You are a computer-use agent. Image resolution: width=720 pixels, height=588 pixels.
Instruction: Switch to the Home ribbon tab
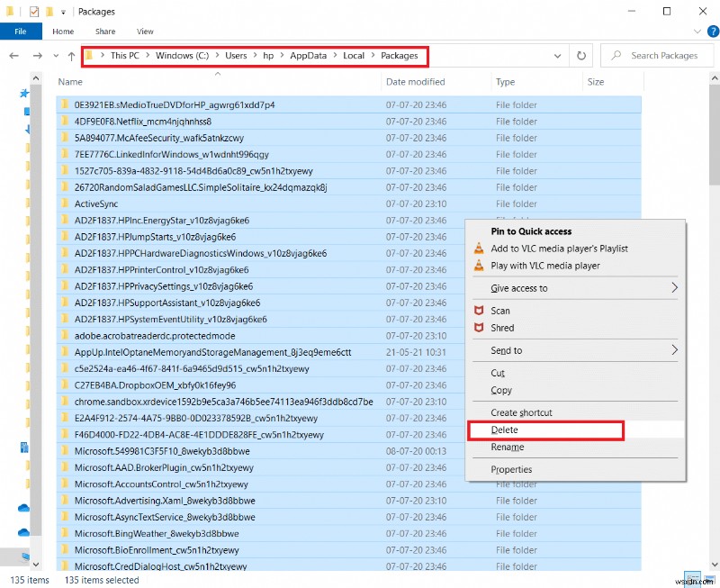(63, 32)
